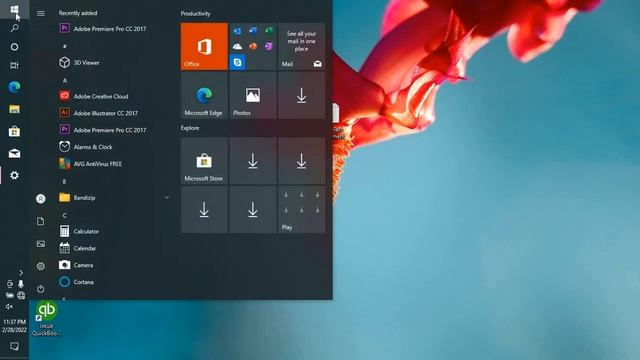Open the Action Center notifications icon
The height and width of the screenshot is (360, 640).
click(14, 346)
